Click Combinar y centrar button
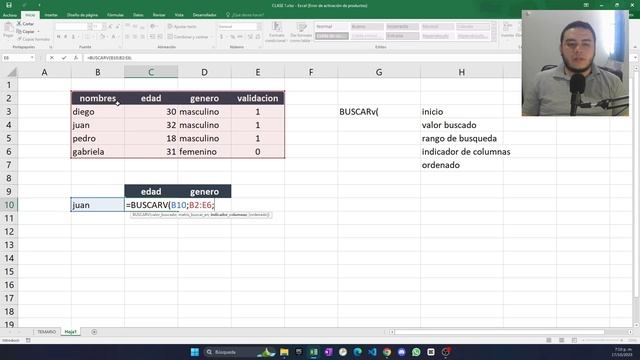640x360 pixels. point(188,37)
